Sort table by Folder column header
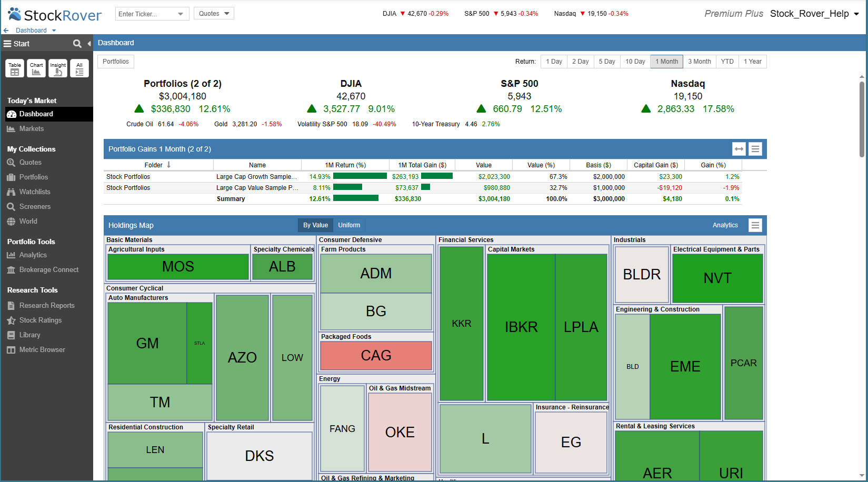The height and width of the screenshot is (482, 868). [154, 165]
